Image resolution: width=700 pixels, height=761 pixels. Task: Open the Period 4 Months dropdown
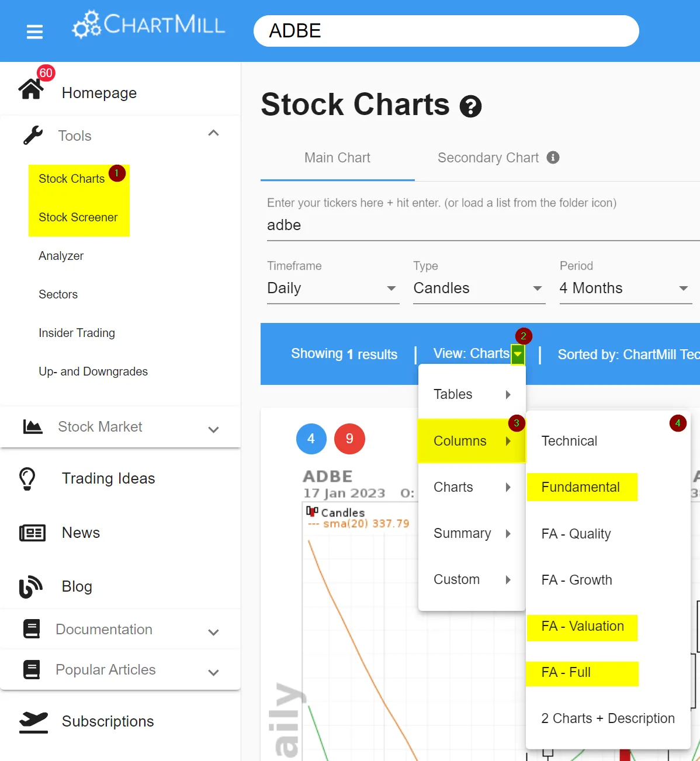pos(624,289)
